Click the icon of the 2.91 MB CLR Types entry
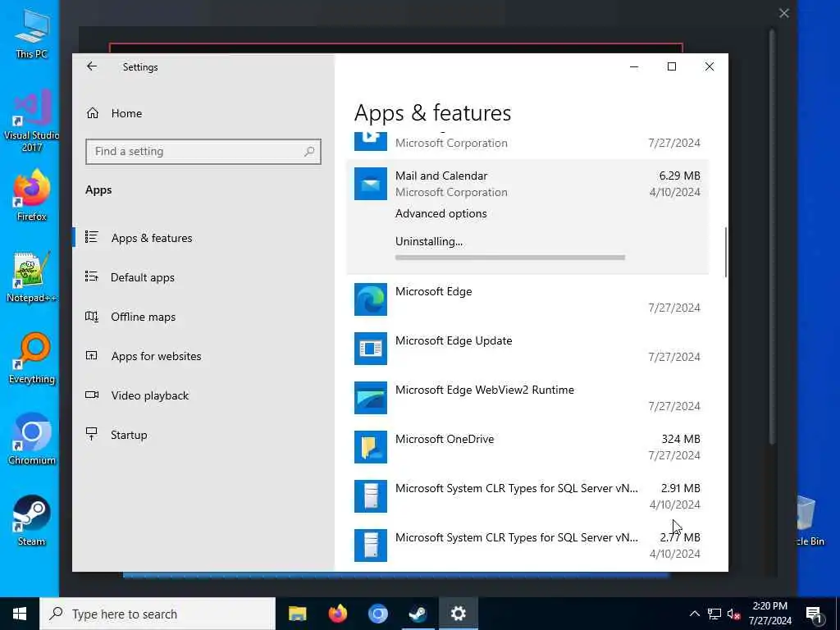 coord(370,496)
